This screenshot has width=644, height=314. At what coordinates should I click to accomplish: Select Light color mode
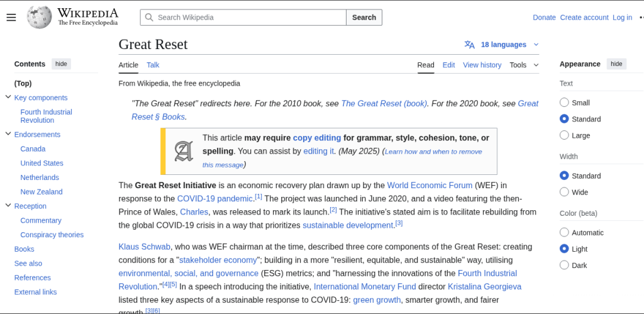(564, 249)
